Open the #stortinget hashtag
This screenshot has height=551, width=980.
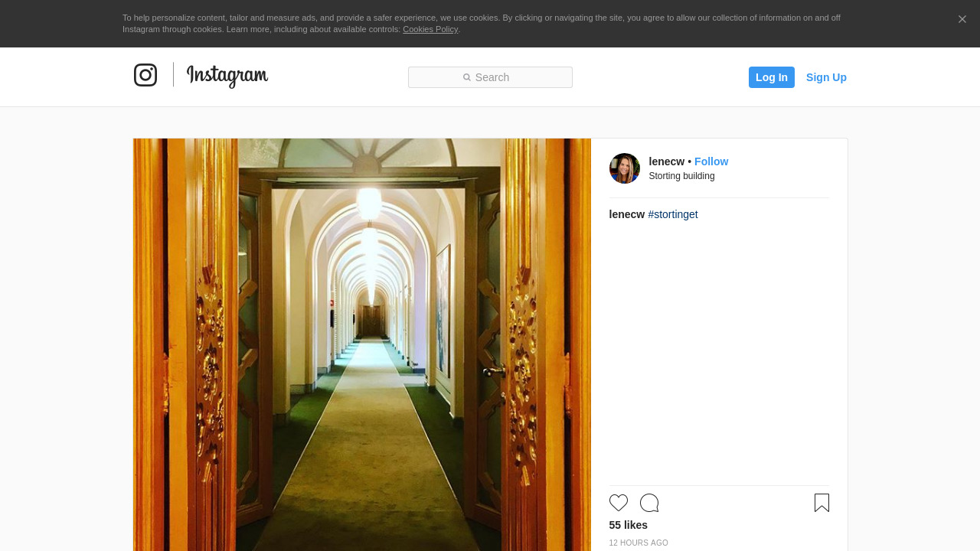point(673,214)
